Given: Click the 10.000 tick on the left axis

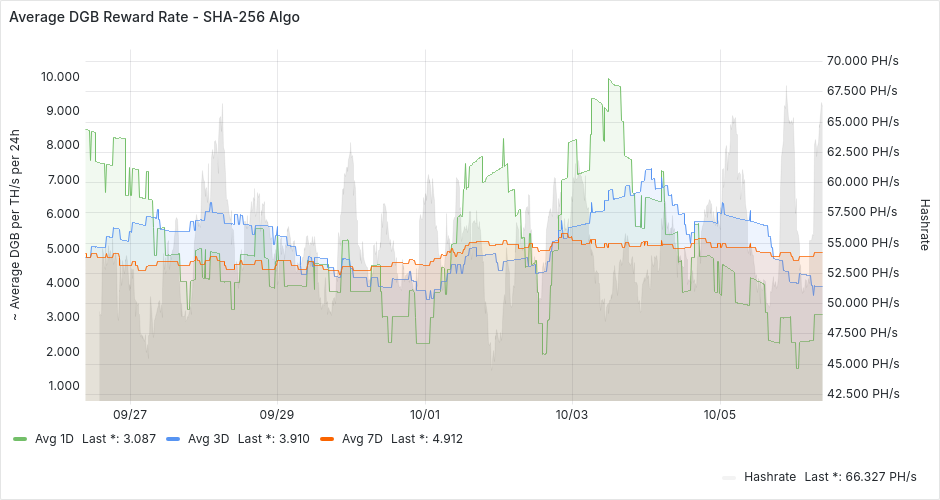Looking at the screenshot, I should tap(60, 77).
